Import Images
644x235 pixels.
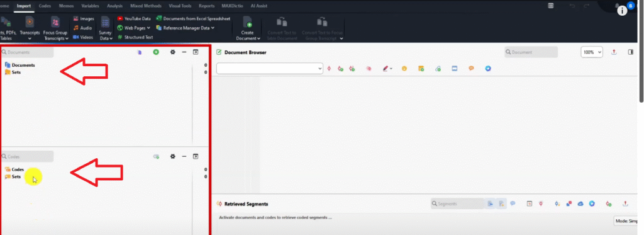pyautogui.click(x=84, y=19)
